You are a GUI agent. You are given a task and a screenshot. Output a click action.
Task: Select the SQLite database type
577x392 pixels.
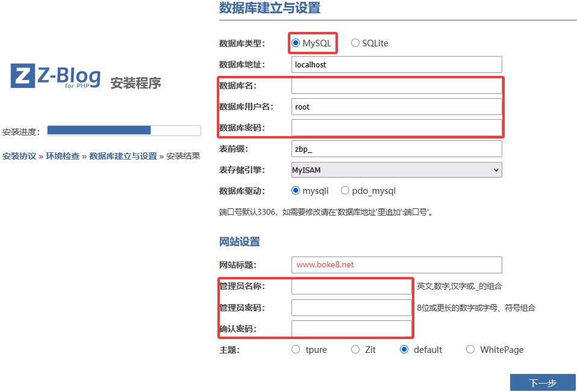point(355,43)
